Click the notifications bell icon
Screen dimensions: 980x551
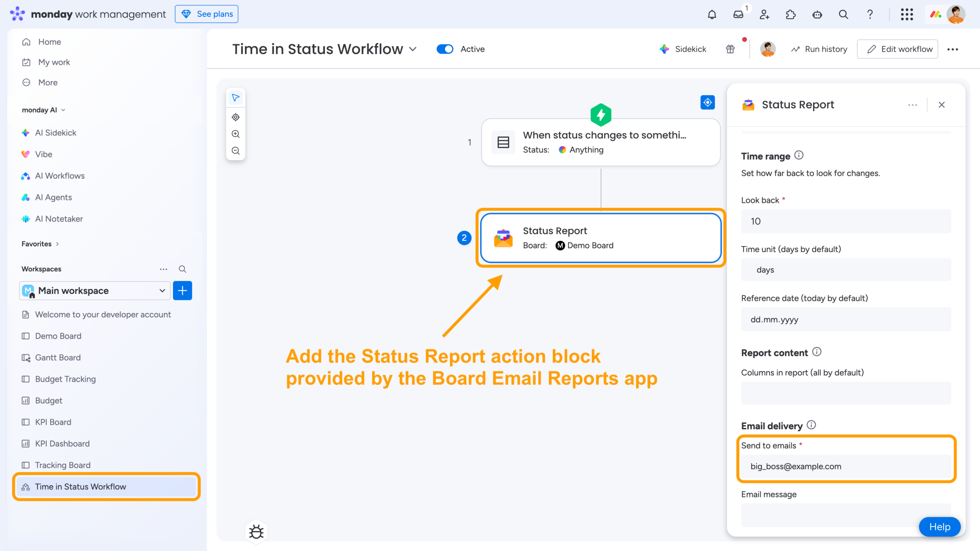click(x=712, y=14)
